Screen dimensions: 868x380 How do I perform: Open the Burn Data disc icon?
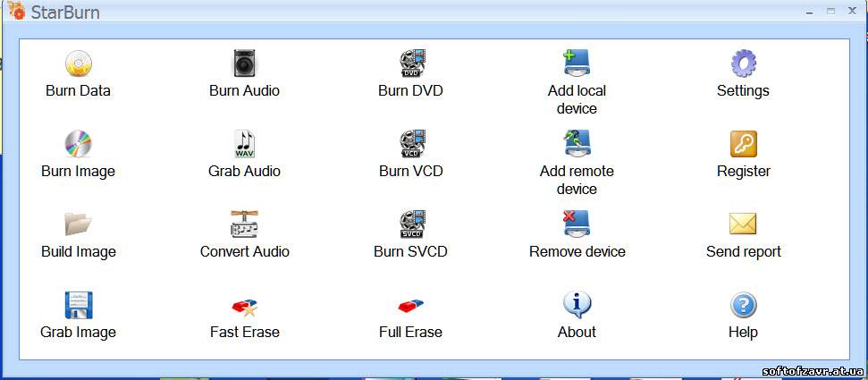(x=78, y=63)
